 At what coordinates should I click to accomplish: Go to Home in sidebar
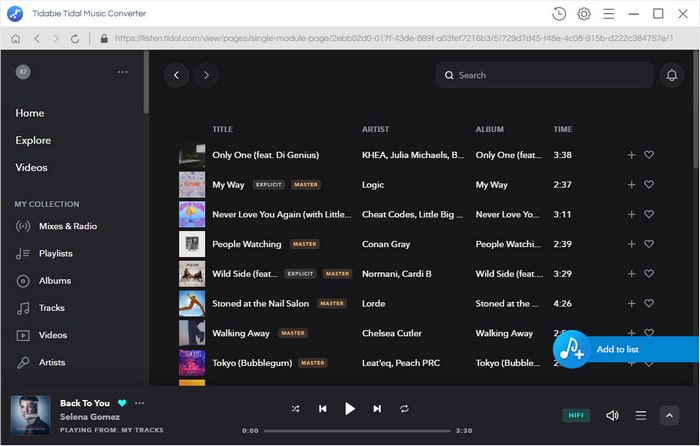coord(30,113)
